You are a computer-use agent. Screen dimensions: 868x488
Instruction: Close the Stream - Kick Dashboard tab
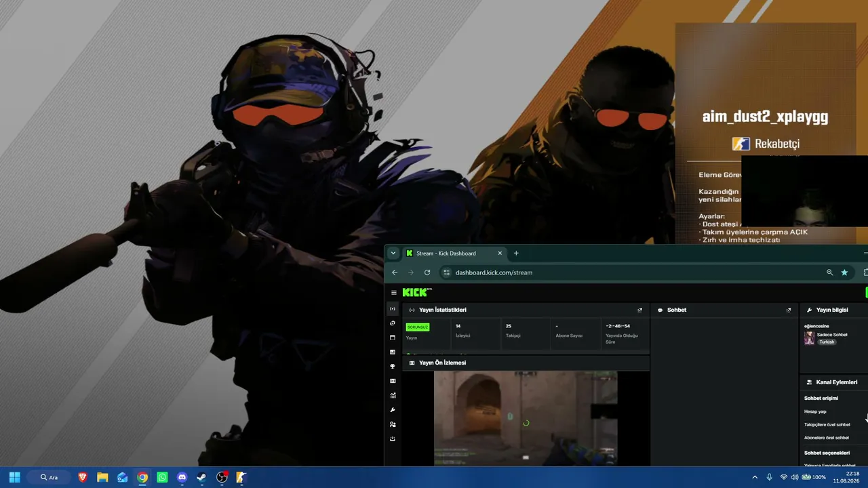coord(500,253)
